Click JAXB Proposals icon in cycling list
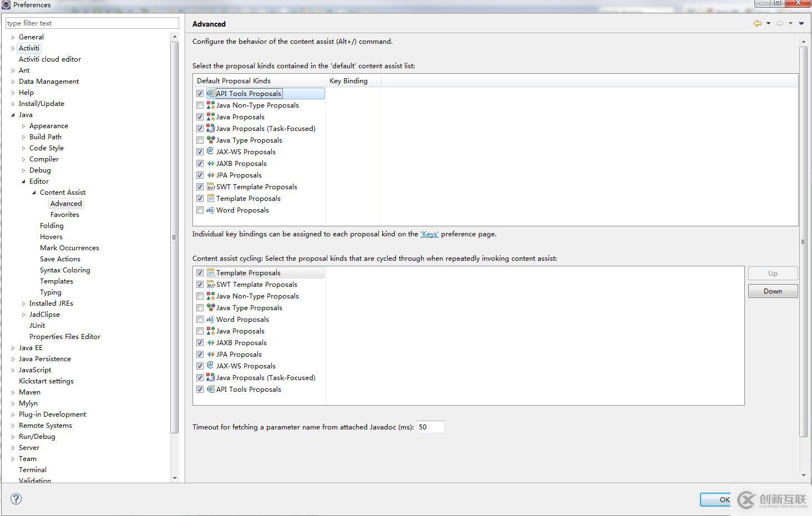 coord(211,342)
